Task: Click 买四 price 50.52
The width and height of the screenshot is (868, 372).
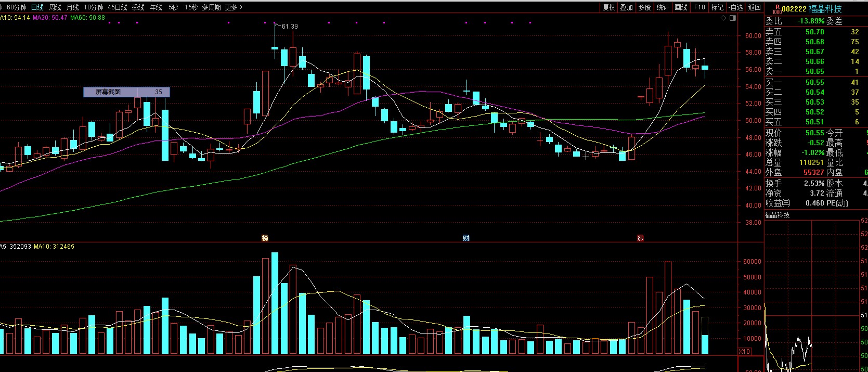Action: (814, 112)
